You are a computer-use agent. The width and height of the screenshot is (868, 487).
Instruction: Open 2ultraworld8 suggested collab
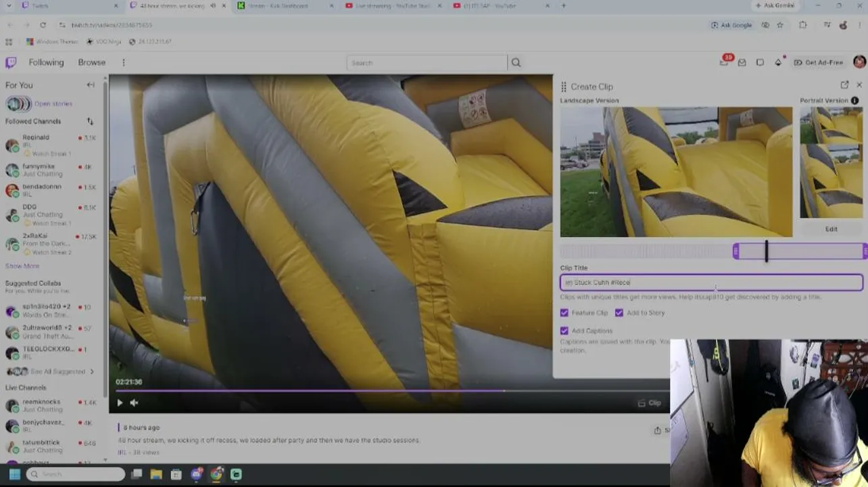(x=51, y=331)
